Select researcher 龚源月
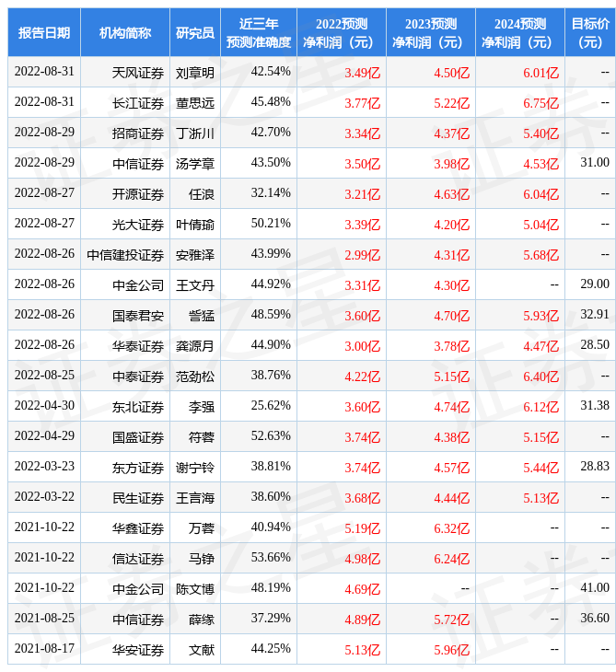The height and width of the screenshot is (672, 616). 195,346
